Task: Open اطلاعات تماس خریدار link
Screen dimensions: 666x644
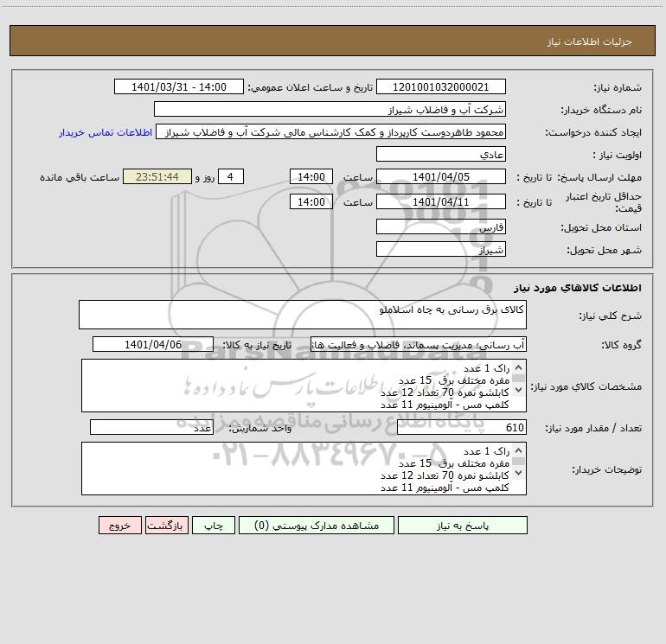Action: tap(106, 132)
